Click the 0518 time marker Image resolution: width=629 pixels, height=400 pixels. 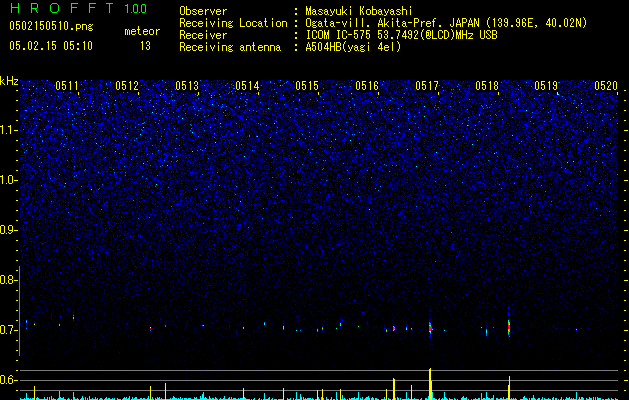tap(487, 86)
